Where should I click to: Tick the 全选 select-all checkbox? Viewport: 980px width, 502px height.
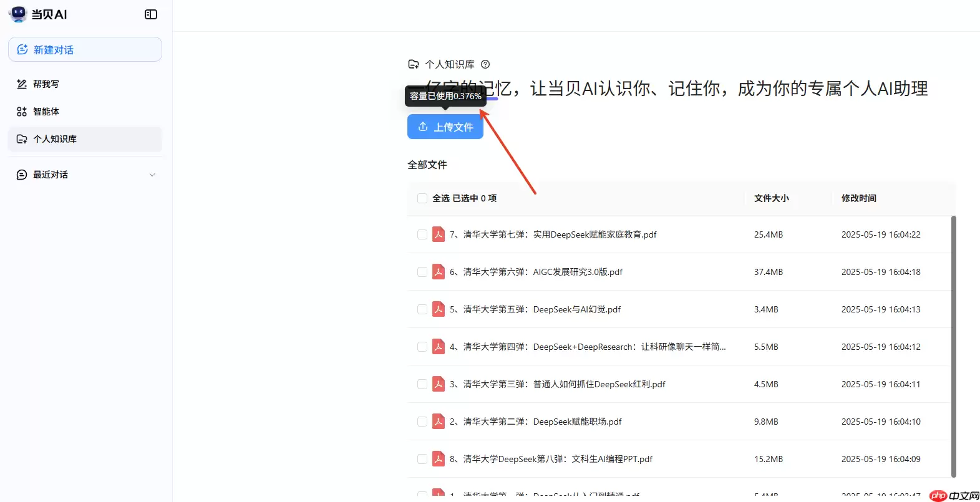coord(422,198)
